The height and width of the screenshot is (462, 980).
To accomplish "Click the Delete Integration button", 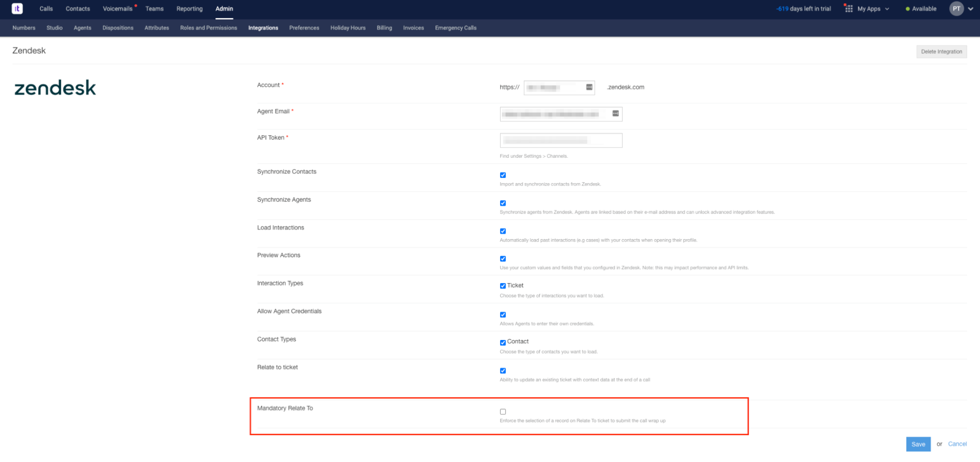I will point(941,51).
